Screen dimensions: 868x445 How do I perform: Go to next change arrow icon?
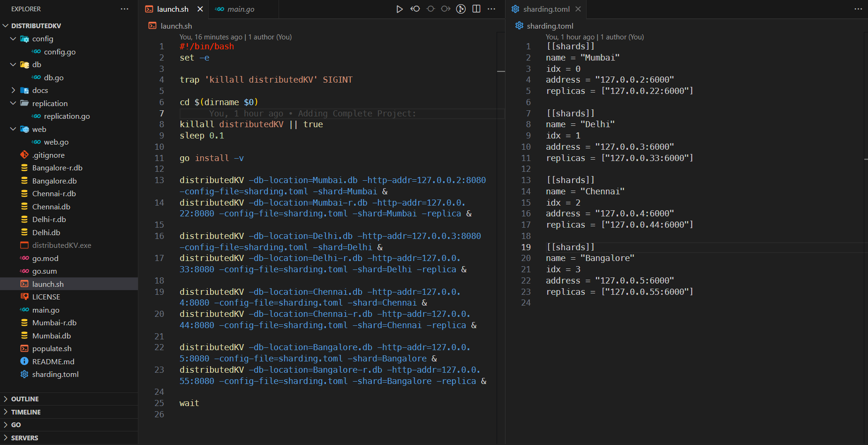(445, 9)
